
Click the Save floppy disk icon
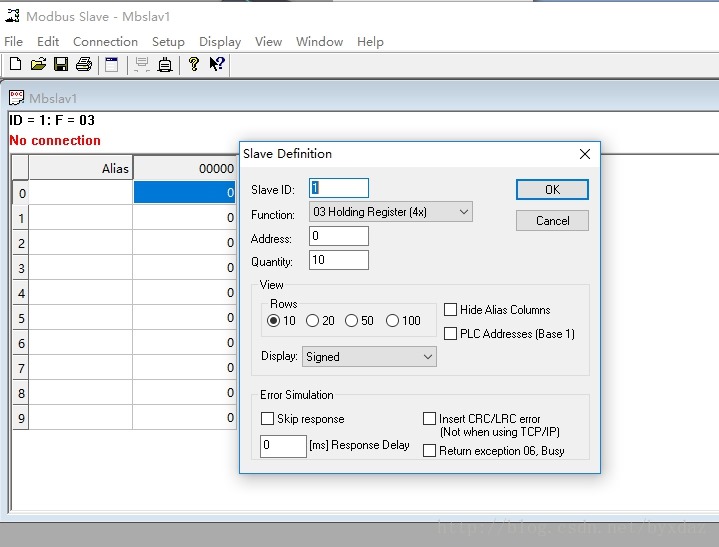61,65
